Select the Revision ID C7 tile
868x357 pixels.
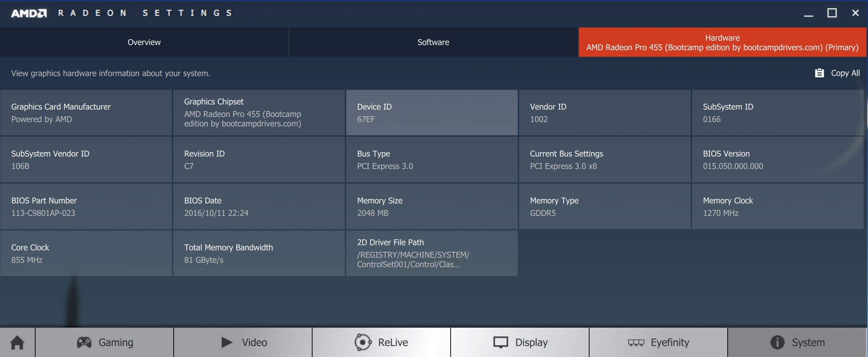(x=259, y=160)
